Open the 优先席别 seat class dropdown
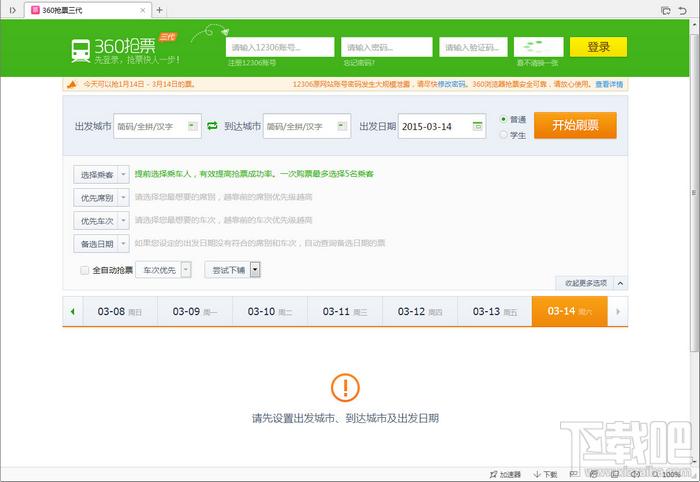This screenshot has width=700, height=482. [101, 198]
